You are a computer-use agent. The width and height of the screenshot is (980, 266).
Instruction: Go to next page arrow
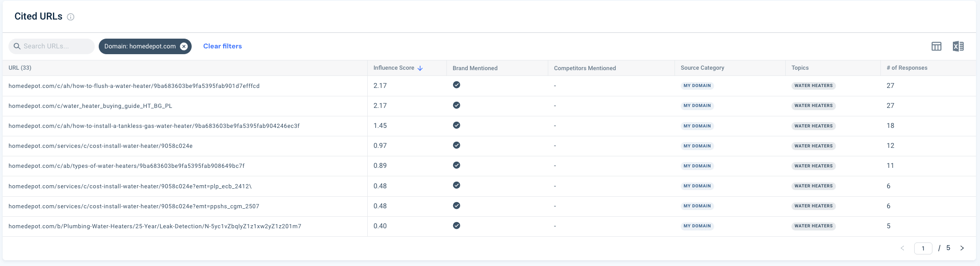coord(962,248)
